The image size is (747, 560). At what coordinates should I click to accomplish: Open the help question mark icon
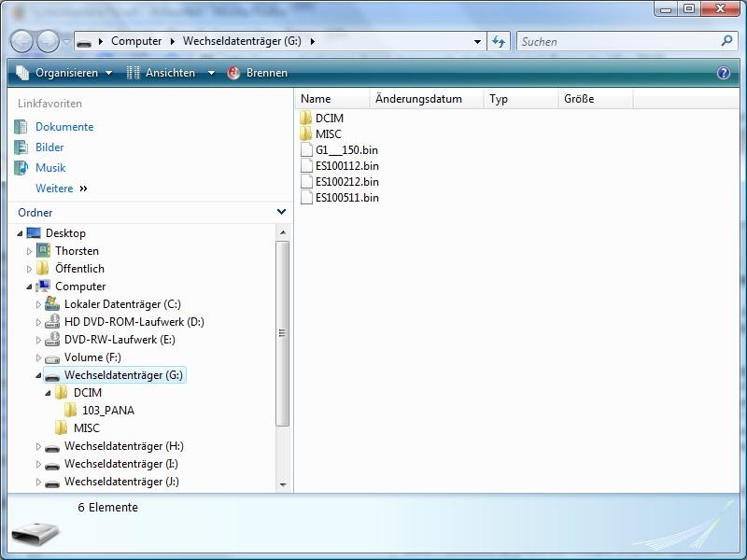[723, 73]
